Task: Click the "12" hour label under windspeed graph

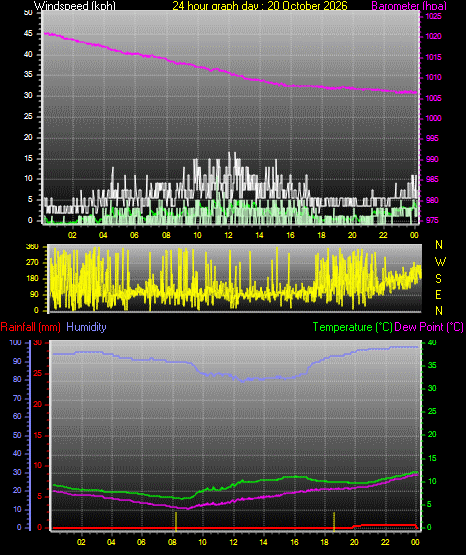Action: tap(228, 235)
